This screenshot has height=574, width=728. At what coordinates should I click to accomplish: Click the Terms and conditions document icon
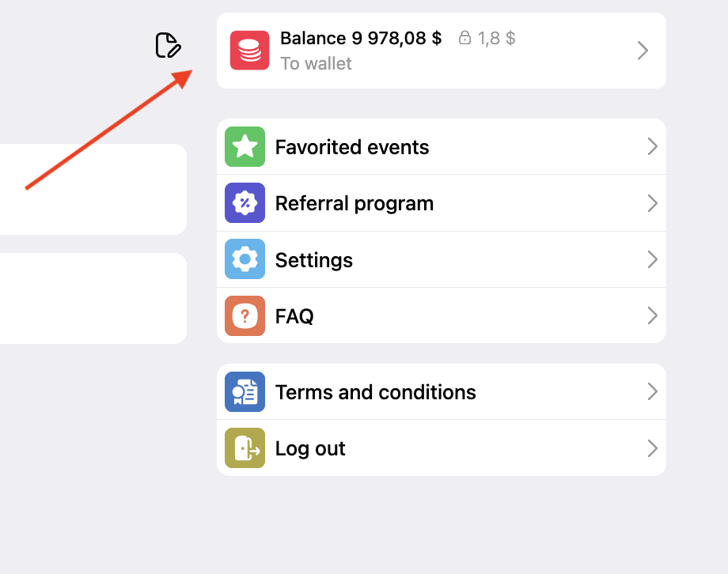coord(245,392)
